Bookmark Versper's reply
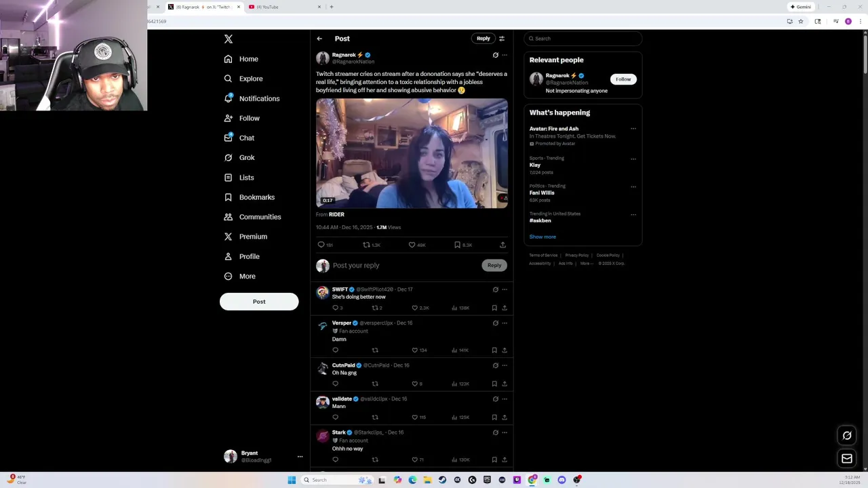Screen dimensions: 868x488 [x=494, y=350]
